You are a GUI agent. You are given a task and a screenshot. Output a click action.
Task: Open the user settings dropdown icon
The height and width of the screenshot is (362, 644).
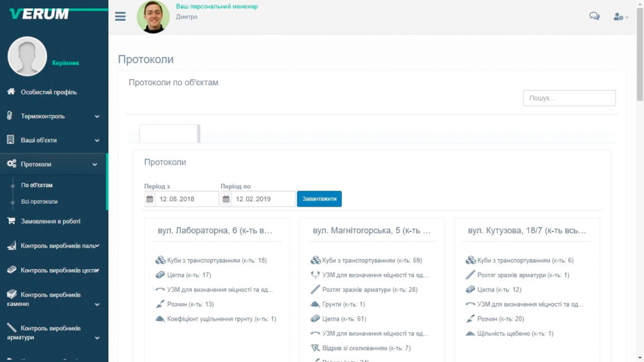pyautogui.click(x=621, y=17)
